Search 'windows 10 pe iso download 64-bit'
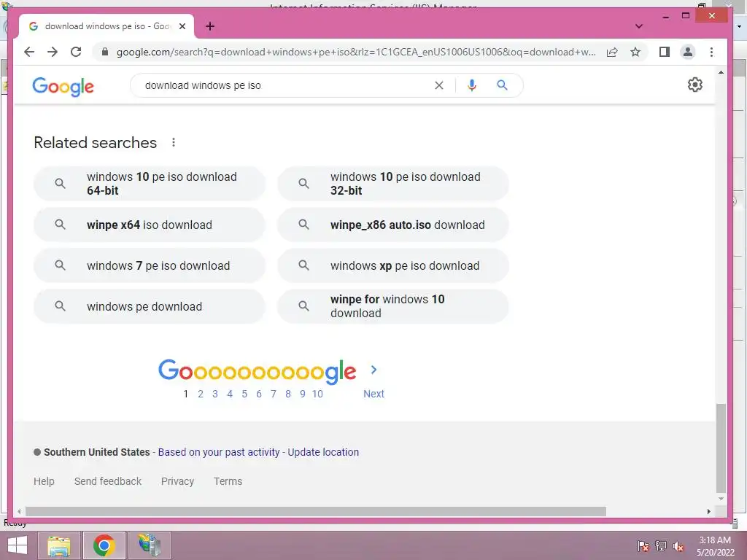 (x=149, y=183)
